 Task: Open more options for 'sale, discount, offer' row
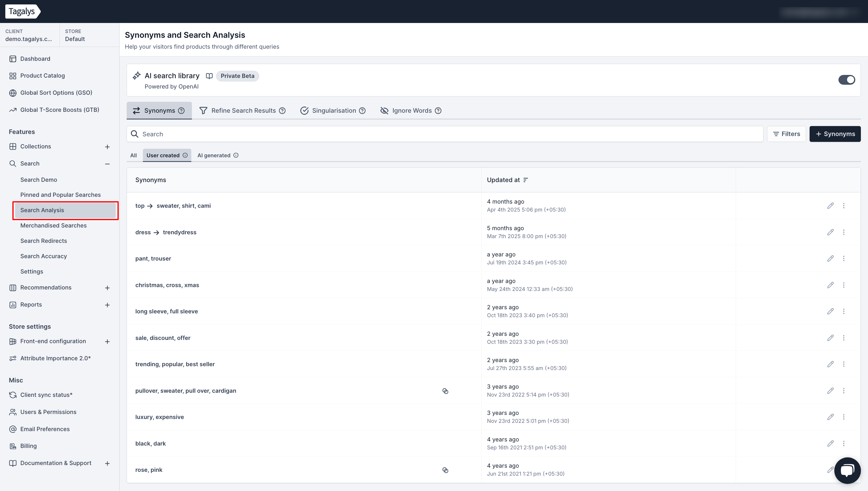(844, 338)
